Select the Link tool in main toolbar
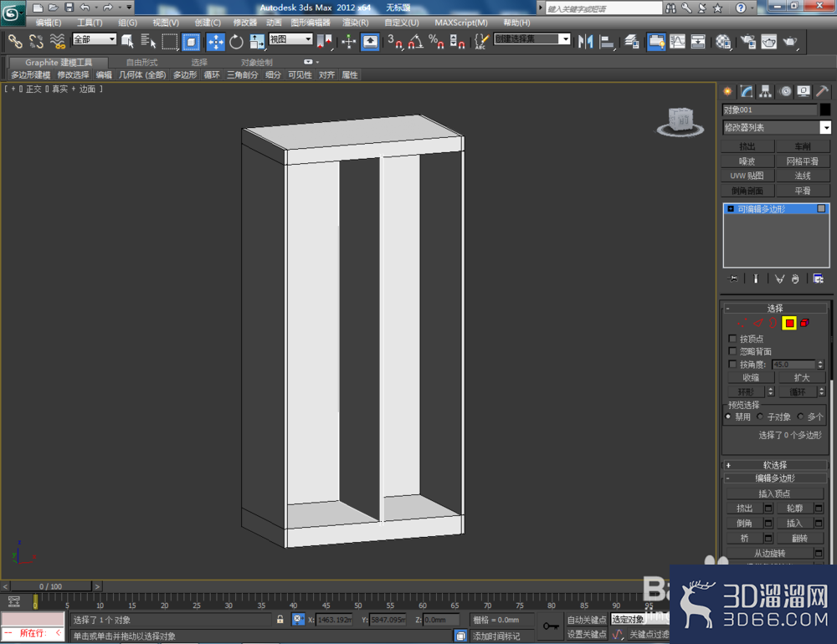Image resolution: width=837 pixels, height=644 pixels. click(14, 41)
